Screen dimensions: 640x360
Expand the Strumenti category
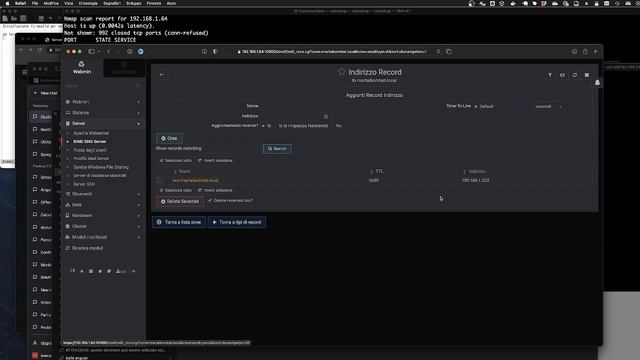point(103,194)
